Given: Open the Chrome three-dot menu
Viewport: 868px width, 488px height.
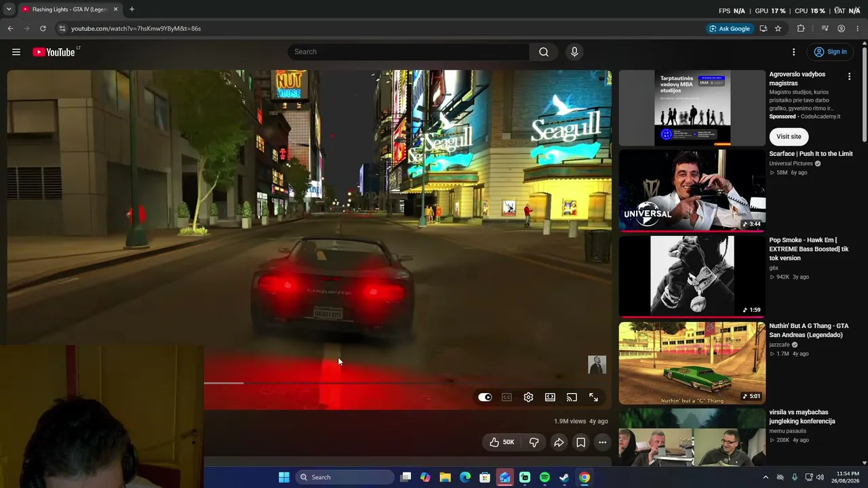Looking at the screenshot, I should coord(858,28).
